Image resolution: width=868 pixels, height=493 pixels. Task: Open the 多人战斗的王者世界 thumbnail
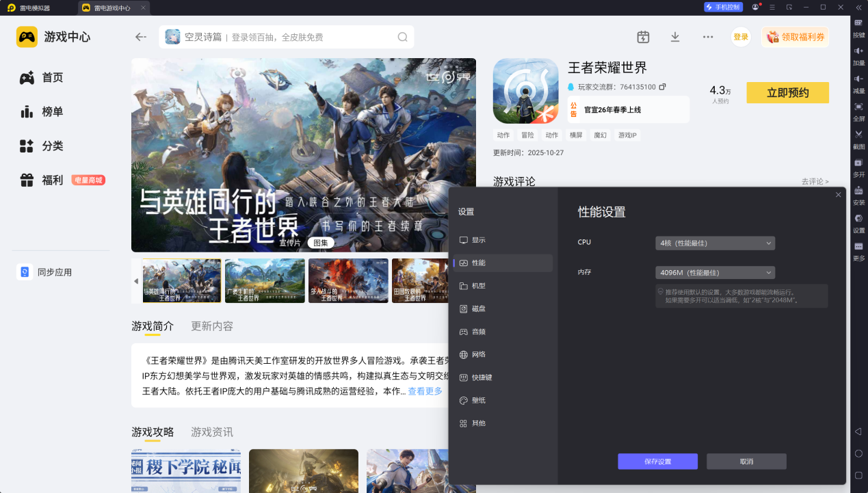pyautogui.click(x=348, y=281)
